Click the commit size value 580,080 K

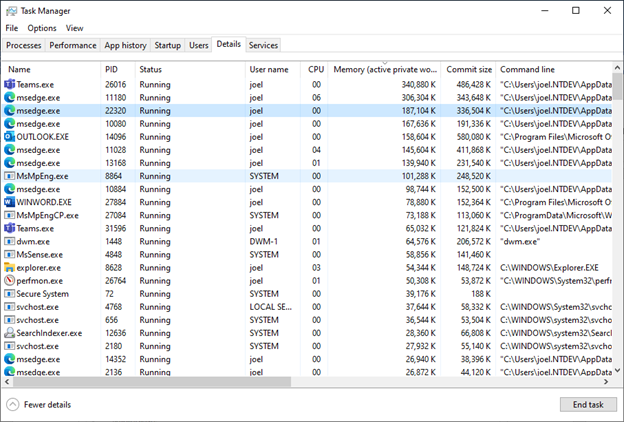[x=474, y=137]
